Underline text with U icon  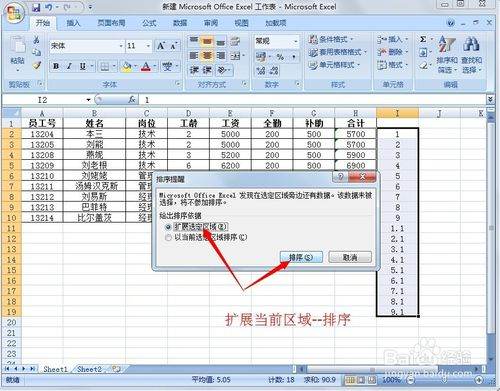point(82,66)
